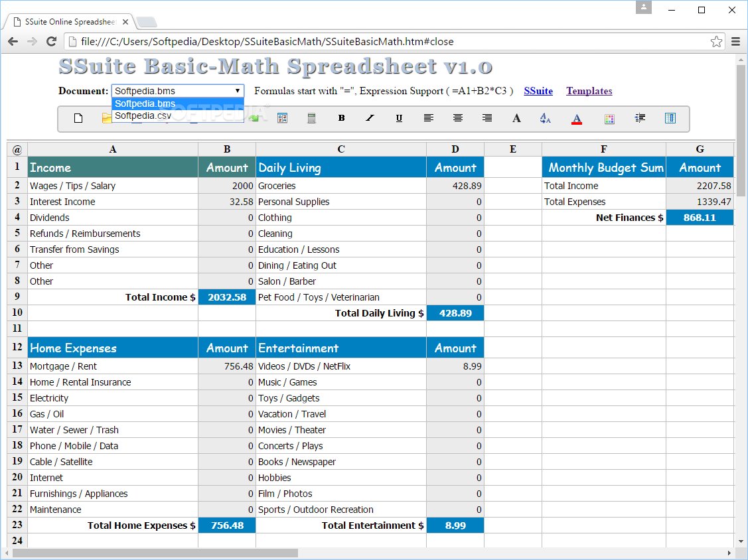Switch to the SSuite Online Spreadsheet tab

[x=69, y=22]
